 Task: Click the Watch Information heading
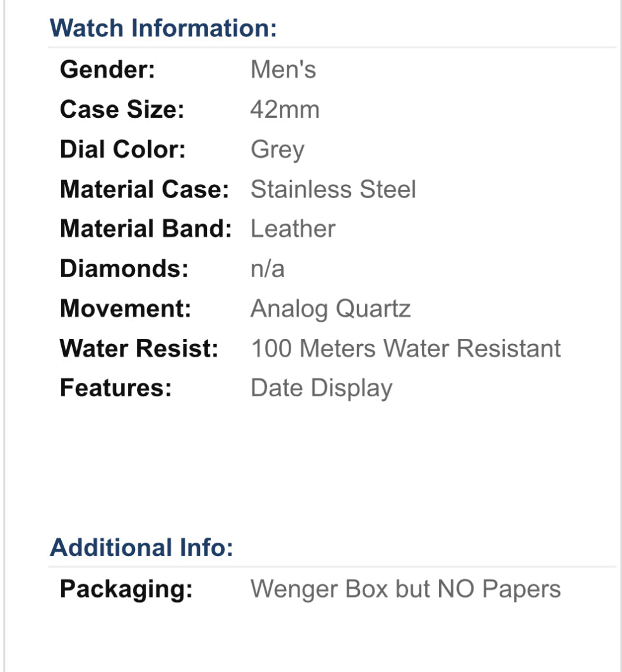163,29
